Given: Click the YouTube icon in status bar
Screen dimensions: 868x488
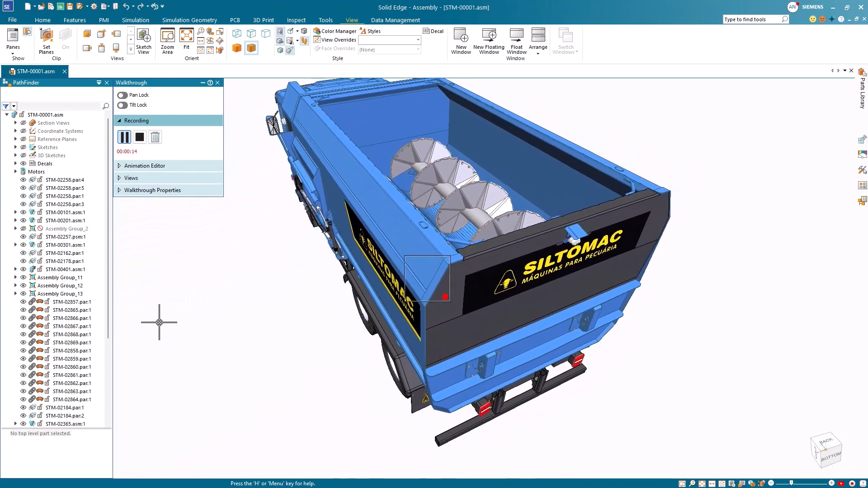Looking at the screenshot, I should pyautogui.click(x=841, y=483).
